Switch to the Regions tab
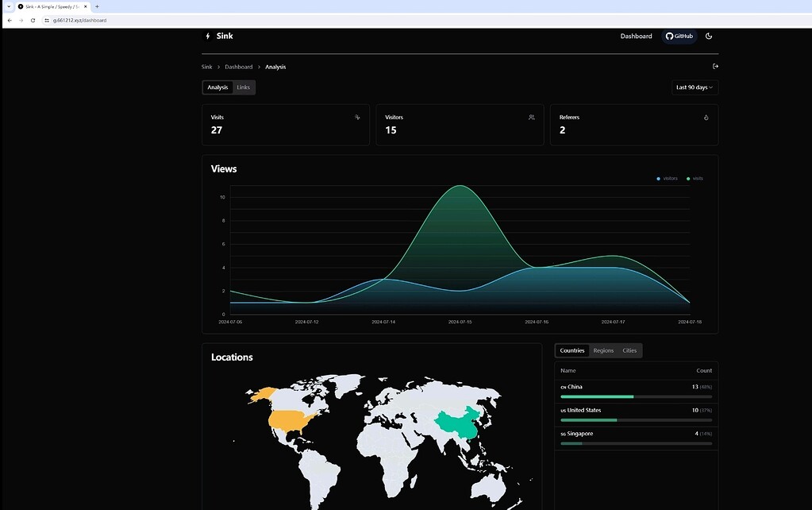The image size is (812, 510). [603, 350]
